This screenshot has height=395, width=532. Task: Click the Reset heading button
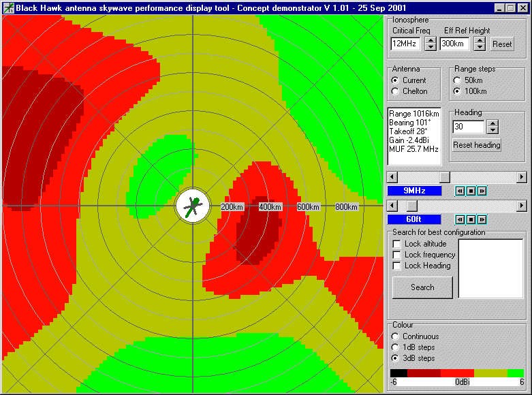tap(477, 145)
